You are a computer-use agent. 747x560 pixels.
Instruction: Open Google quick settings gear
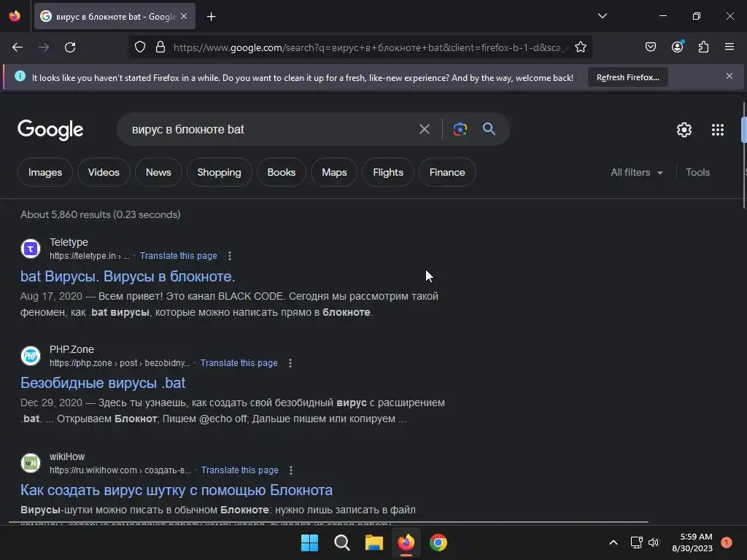[684, 130]
